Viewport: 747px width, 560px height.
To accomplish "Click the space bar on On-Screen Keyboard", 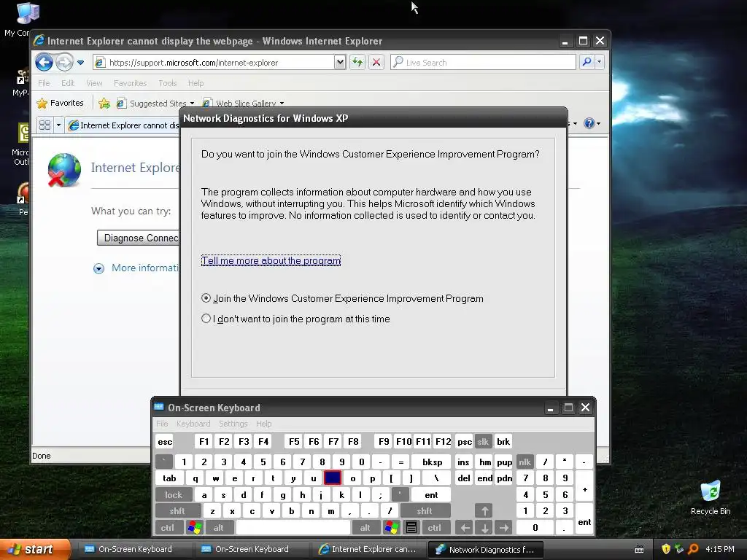I will pos(293,528).
